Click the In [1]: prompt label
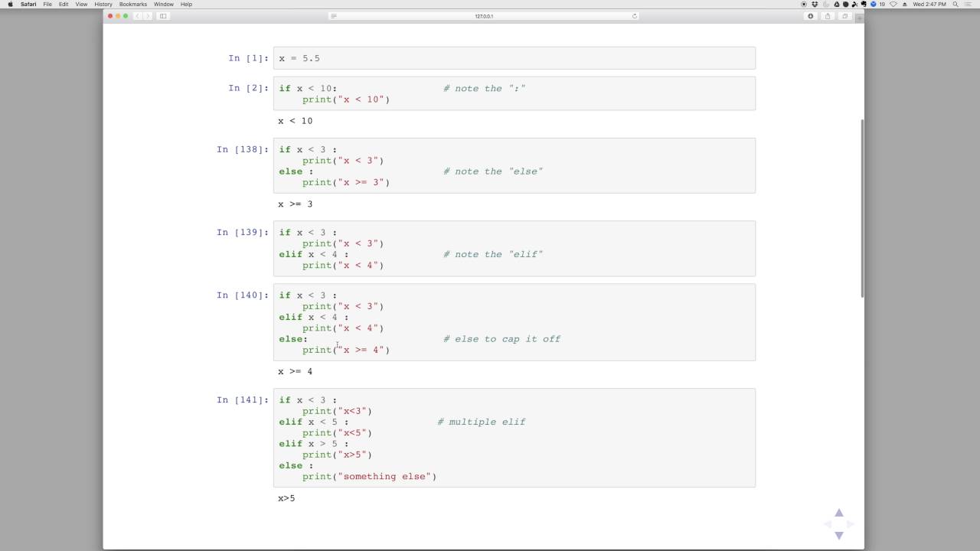Screen dimensions: 980x551 tap(248, 58)
